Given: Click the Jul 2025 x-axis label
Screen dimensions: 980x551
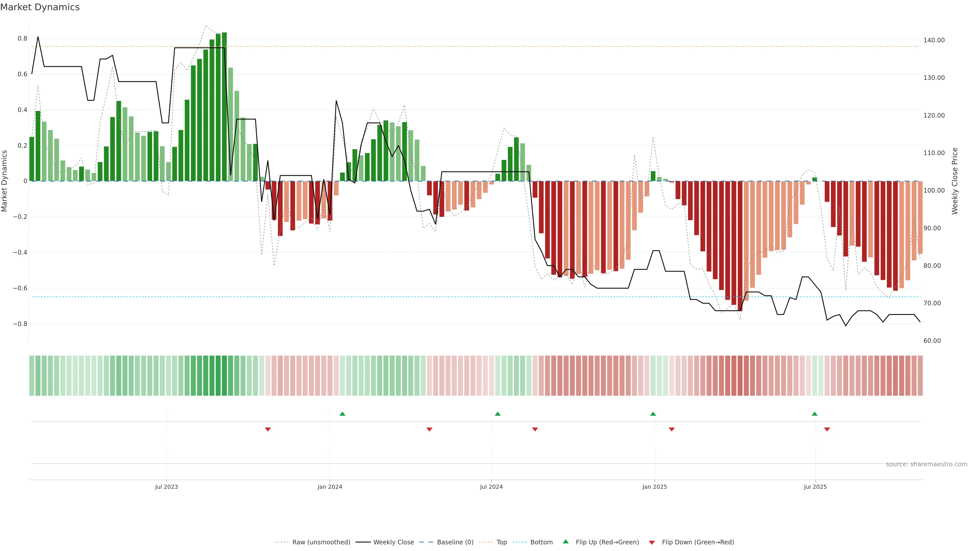Looking at the screenshot, I should (815, 487).
